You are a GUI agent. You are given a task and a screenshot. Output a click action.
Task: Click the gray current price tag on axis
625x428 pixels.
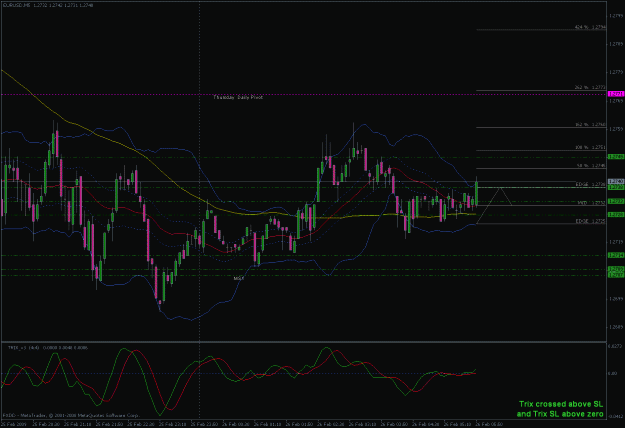tap(615, 181)
